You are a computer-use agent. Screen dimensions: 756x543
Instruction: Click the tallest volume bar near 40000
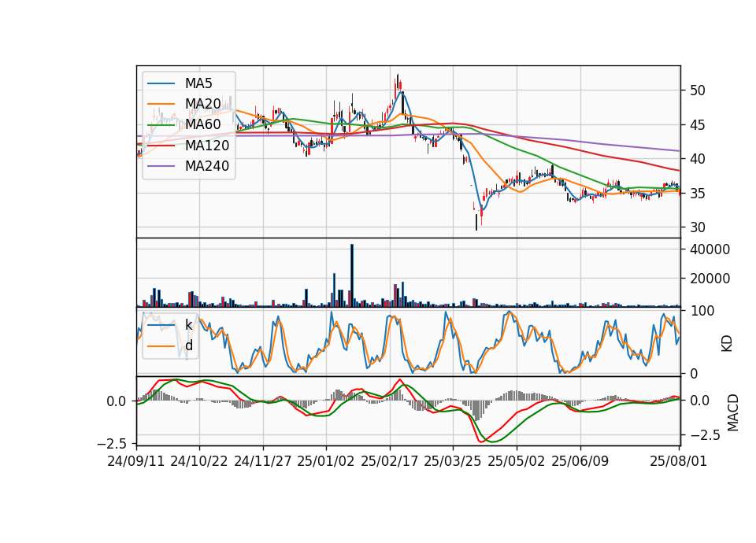click(x=352, y=275)
